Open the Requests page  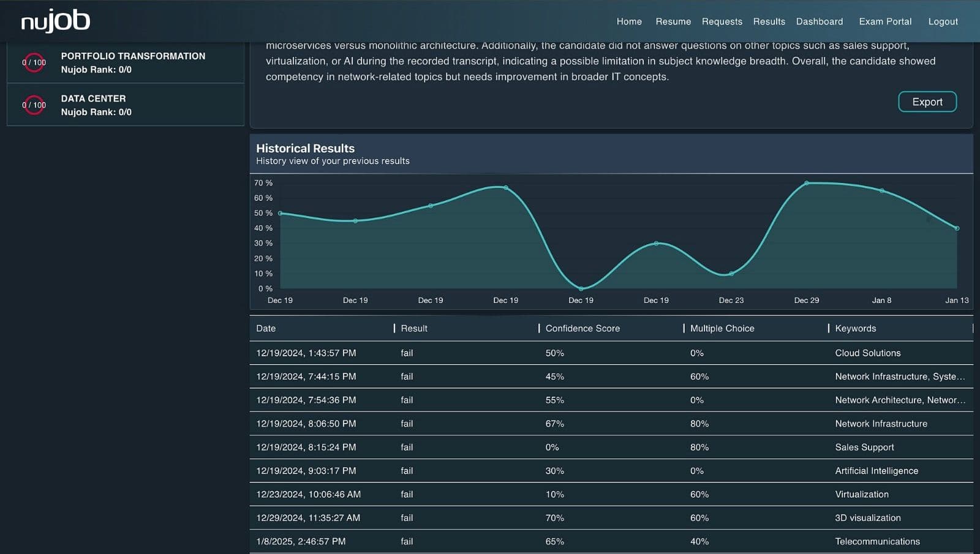(722, 21)
